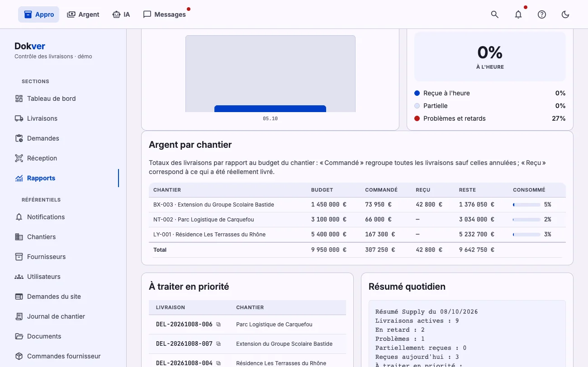Open Fournisseurs referential label
The image size is (588, 367).
pyautogui.click(x=46, y=257)
